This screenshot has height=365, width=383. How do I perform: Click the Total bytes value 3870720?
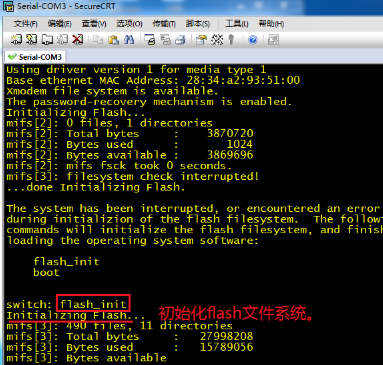230,134
